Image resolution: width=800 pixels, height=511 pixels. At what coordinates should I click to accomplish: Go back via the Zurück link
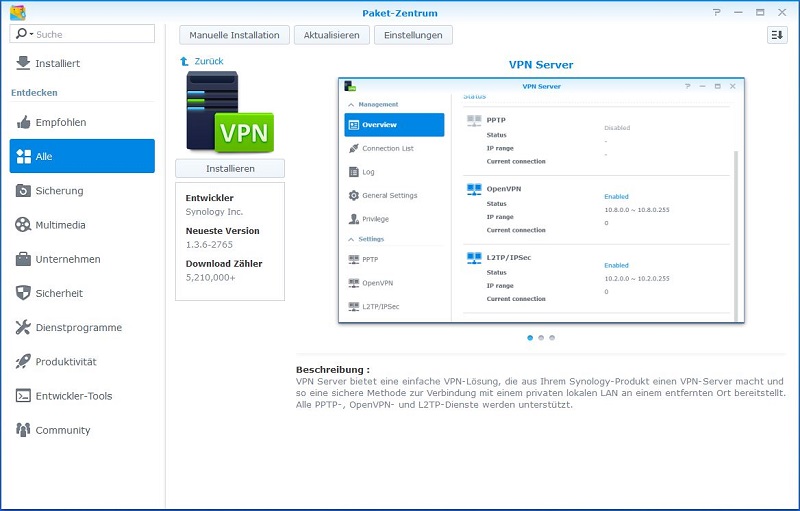pyautogui.click(x=209, y=61)
